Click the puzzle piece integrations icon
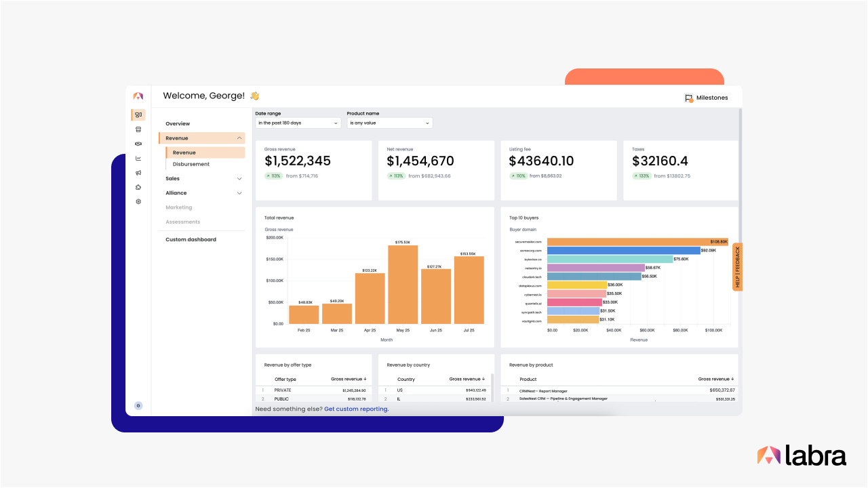This screenshot has width=868, height=488. (138, 187)
